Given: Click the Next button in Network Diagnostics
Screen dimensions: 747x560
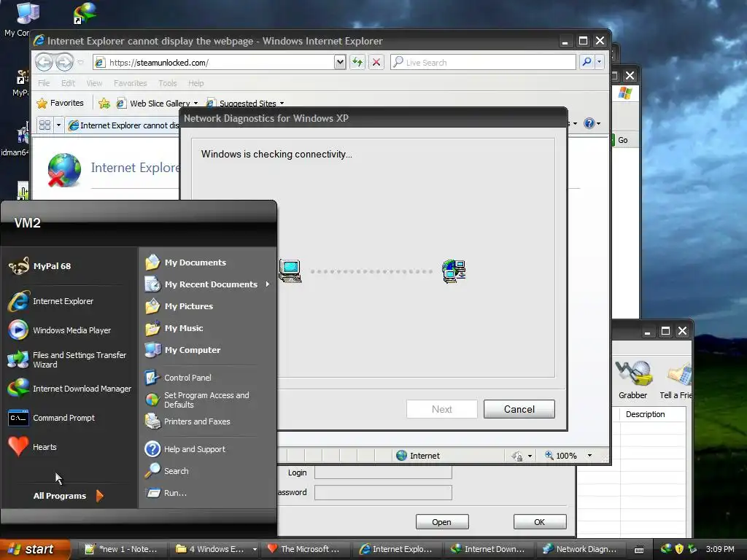Looking at the screenshot, I should [441, 409].
